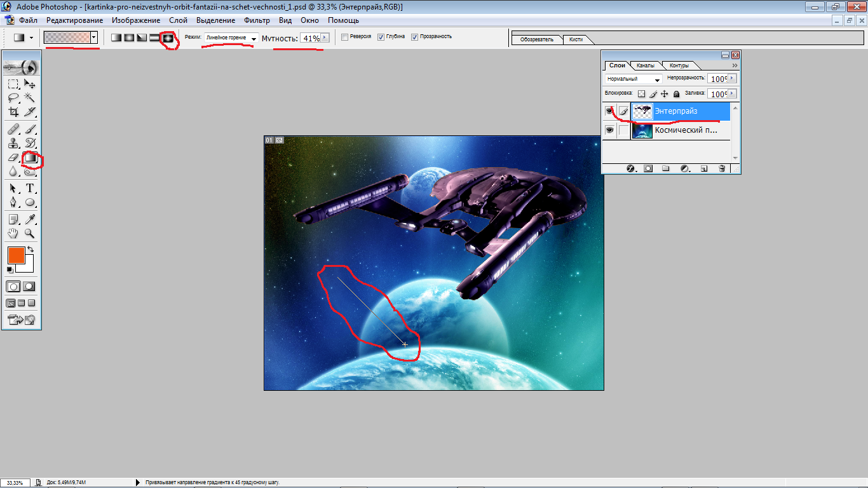This screenshot has width=868, height=488.
Task: Toggle lock image pixels
Action: pos(653,94)
